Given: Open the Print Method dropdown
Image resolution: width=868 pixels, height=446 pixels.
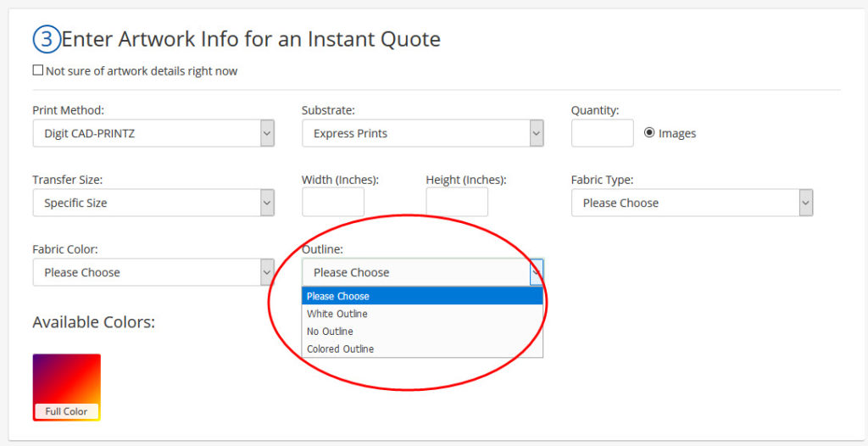Looking at the screenshot, I should (153, 133).
